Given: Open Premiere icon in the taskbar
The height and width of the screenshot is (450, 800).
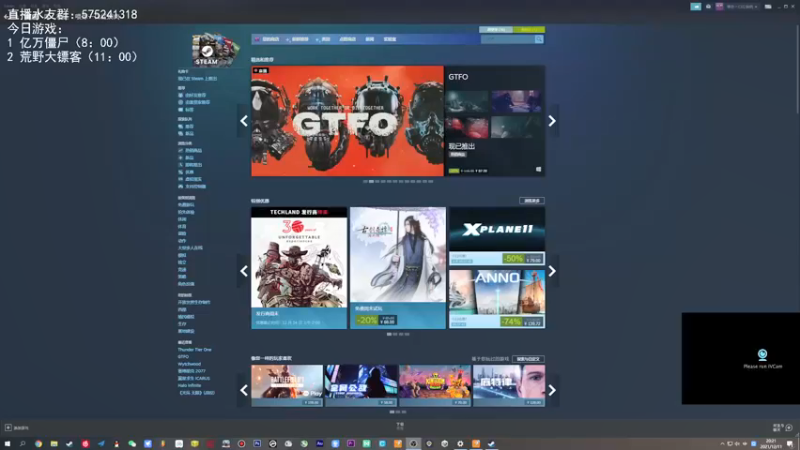Looking at the screenshot, I should (x=351, y=444).
